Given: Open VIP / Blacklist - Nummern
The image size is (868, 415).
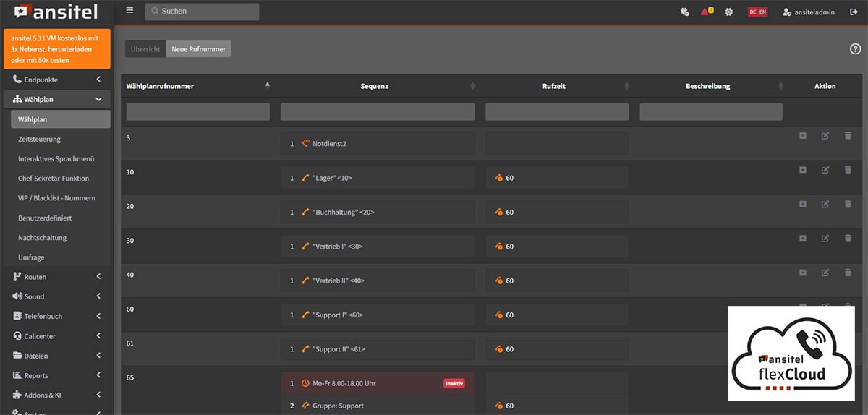Looking at the screenshot, I should (x=61, y=198).
